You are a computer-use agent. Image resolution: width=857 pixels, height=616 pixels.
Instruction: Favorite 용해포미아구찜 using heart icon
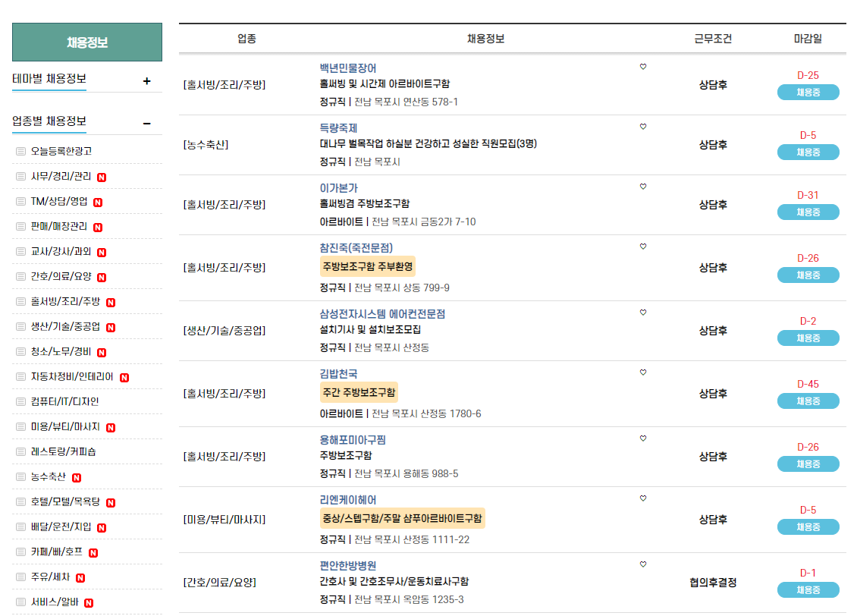click(643, 438)
